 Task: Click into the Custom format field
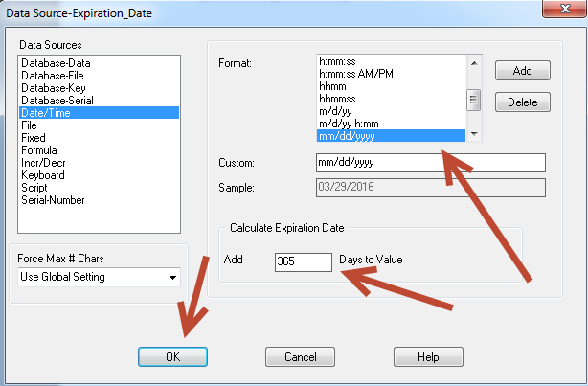(429, 163)
